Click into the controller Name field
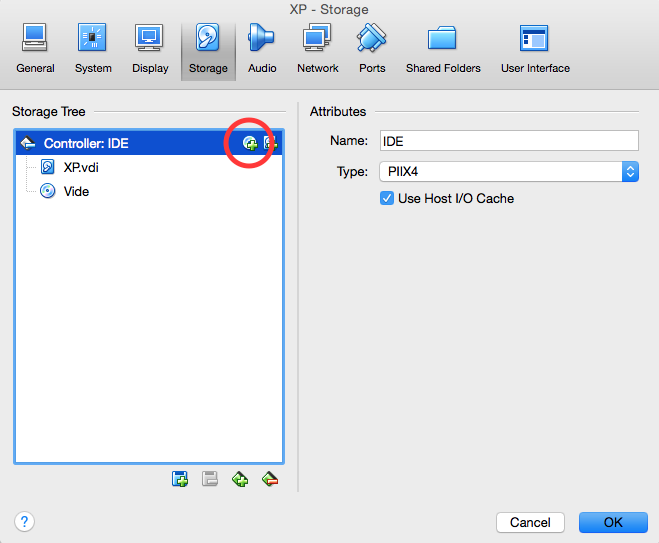The image size is (659, 543). coord(509,141)
